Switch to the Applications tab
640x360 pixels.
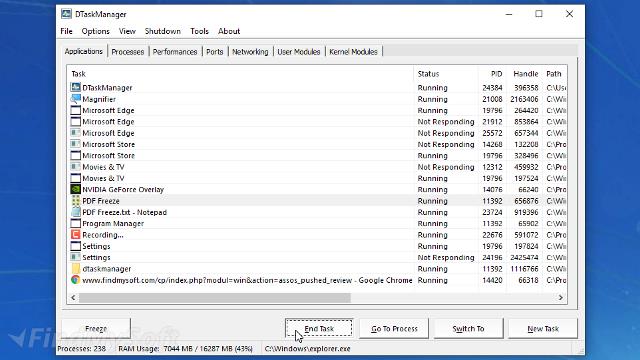(x=84, y=51)
